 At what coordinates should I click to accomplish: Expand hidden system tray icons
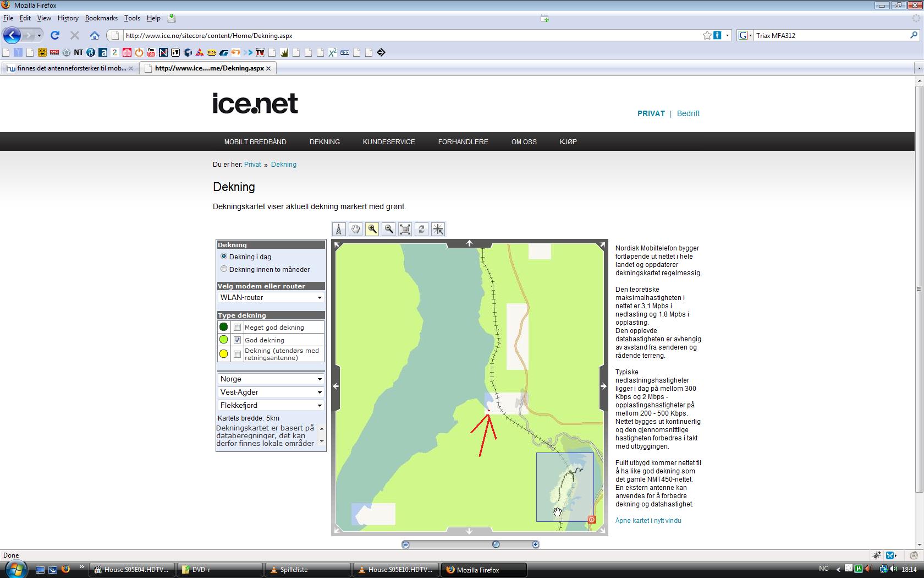coord(838,570)
